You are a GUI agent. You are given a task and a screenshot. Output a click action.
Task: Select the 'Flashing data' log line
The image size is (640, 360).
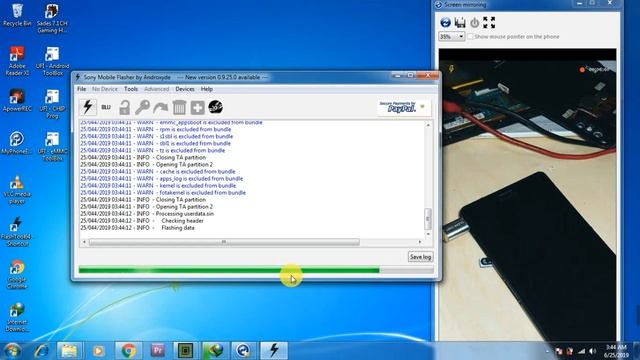coord(137,228)
